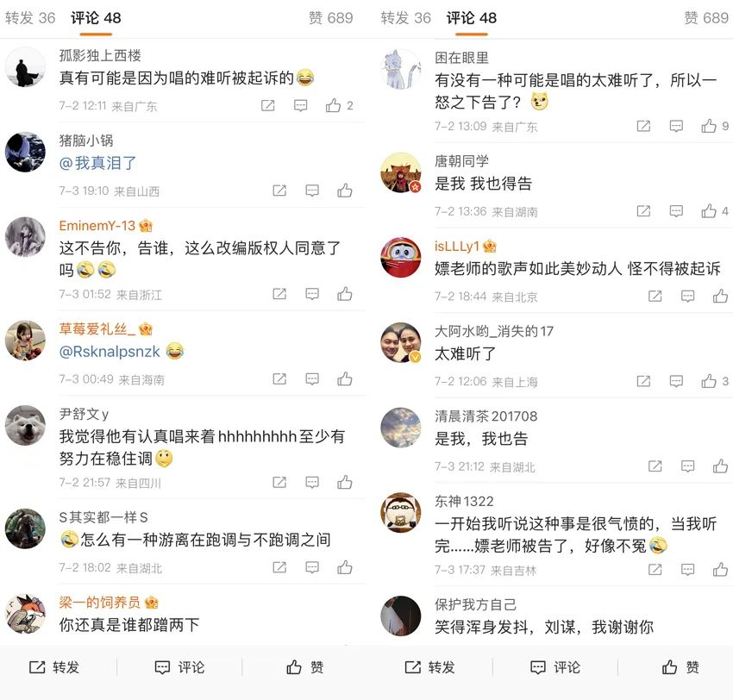Open the username 草莓爱礼丝_ profile
Image resolution: width=733 pixels, height=700 pixels.
click(97, 329)
